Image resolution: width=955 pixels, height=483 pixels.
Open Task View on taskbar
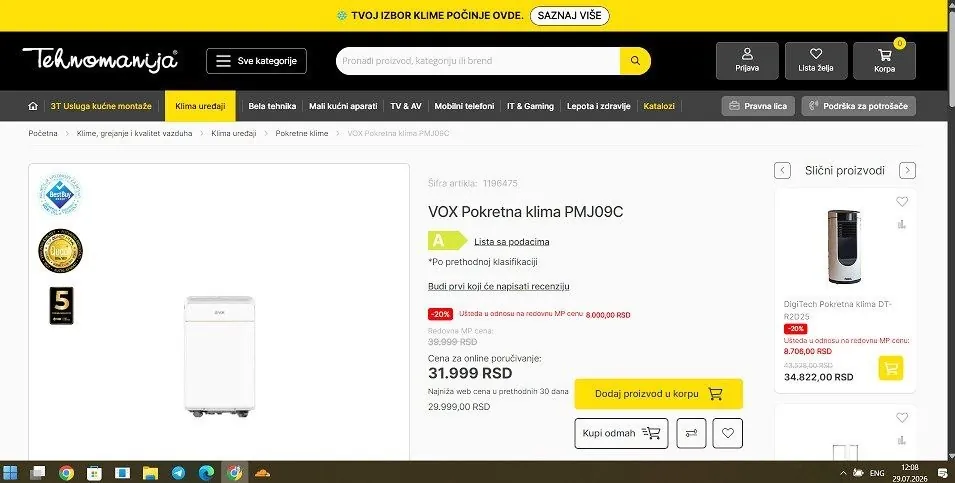click(x=38, y=473)
